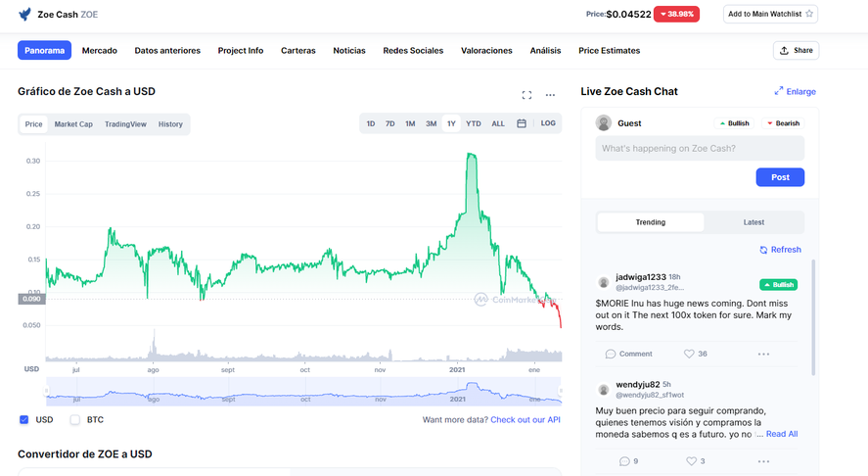This screenshot has width=868, height=476.
Task: Click the Guest avatar icon
Action: point(604,123)
